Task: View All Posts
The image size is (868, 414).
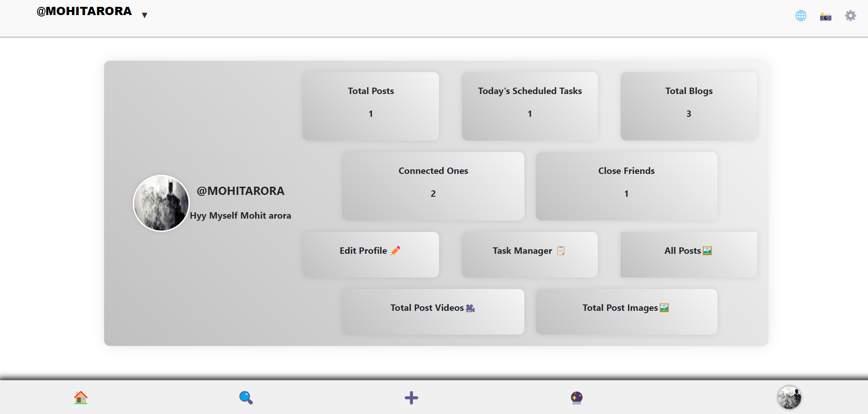Action: point(688,254)
